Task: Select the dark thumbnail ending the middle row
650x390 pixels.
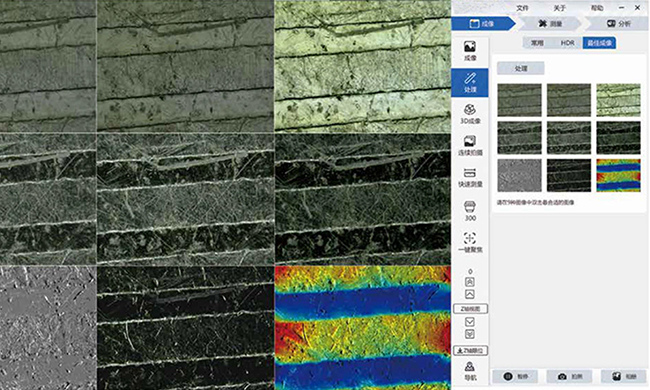Action: [618, 138]
